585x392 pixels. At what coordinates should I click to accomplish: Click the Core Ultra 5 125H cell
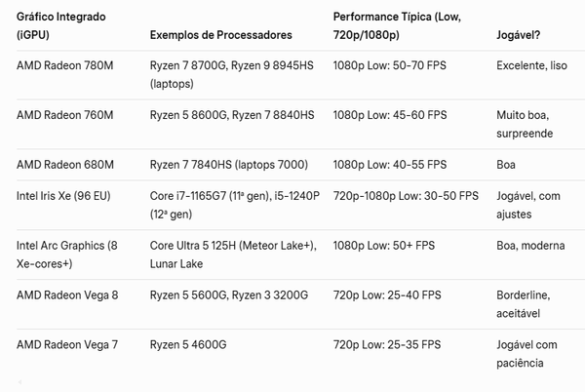[x=232, y=253]
